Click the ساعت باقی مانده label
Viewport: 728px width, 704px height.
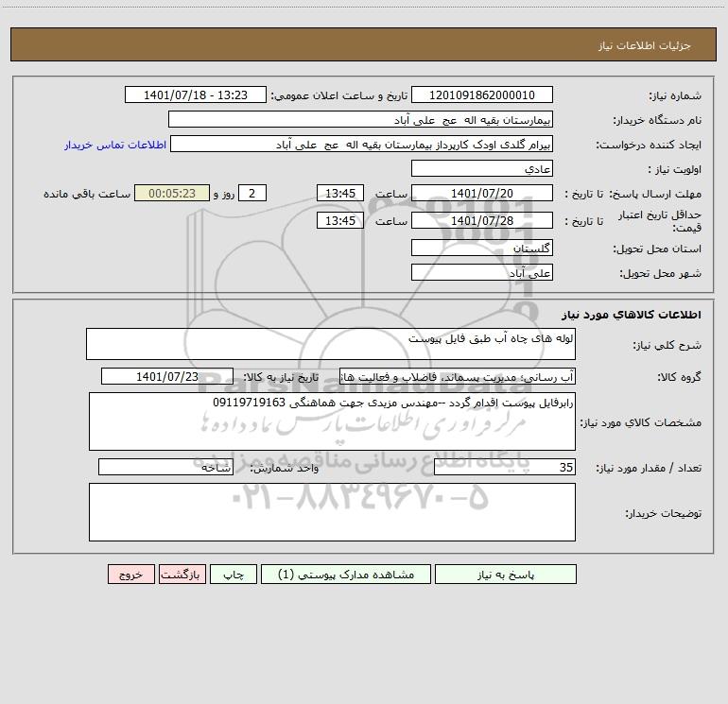coord(87,194)
